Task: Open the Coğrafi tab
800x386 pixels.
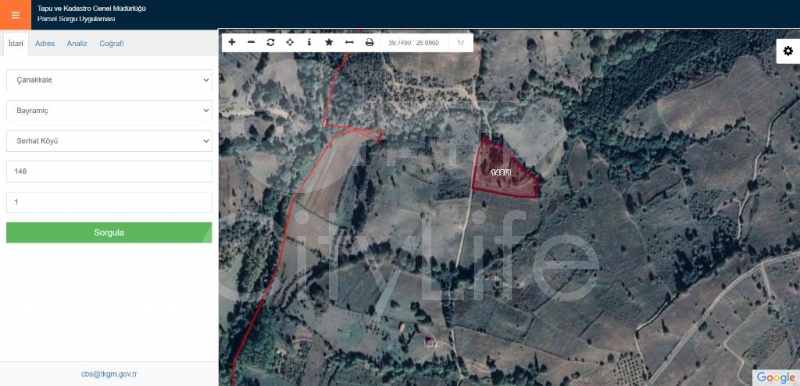Action: click(112, 44)
